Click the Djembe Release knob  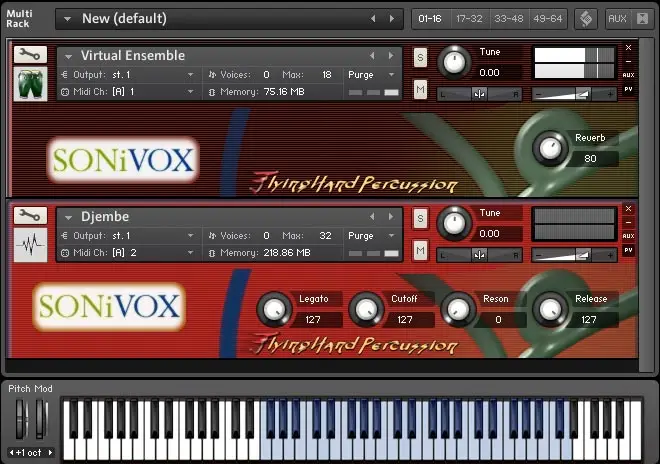tap(550, 310)
